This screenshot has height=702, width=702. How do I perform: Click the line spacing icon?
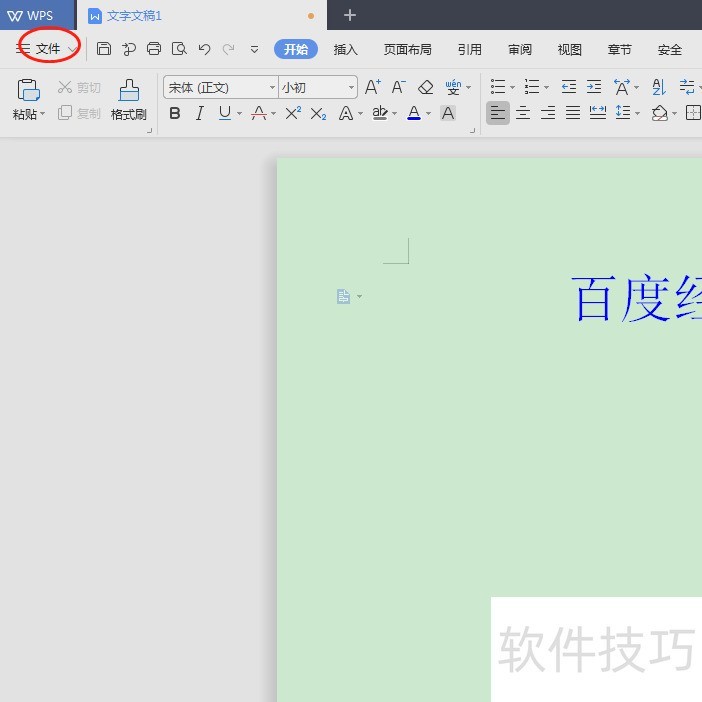click(623, 113)
